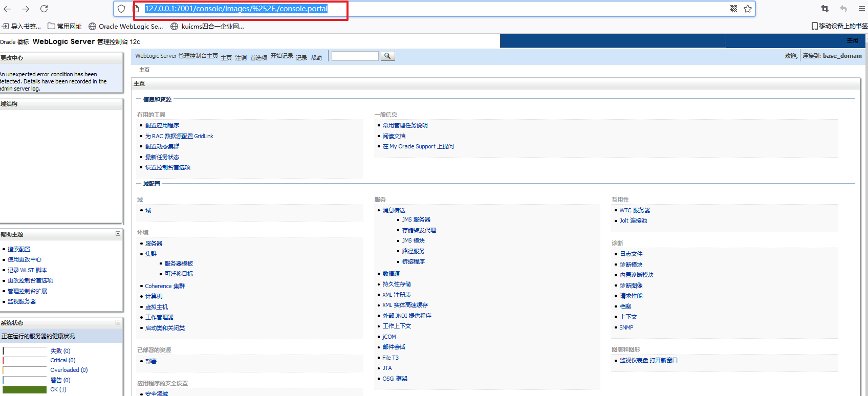The width and height of the screenshot is (868, 396).
Task: Open the 常用管理任务说明 link
Action: click(x=405, y=125)
